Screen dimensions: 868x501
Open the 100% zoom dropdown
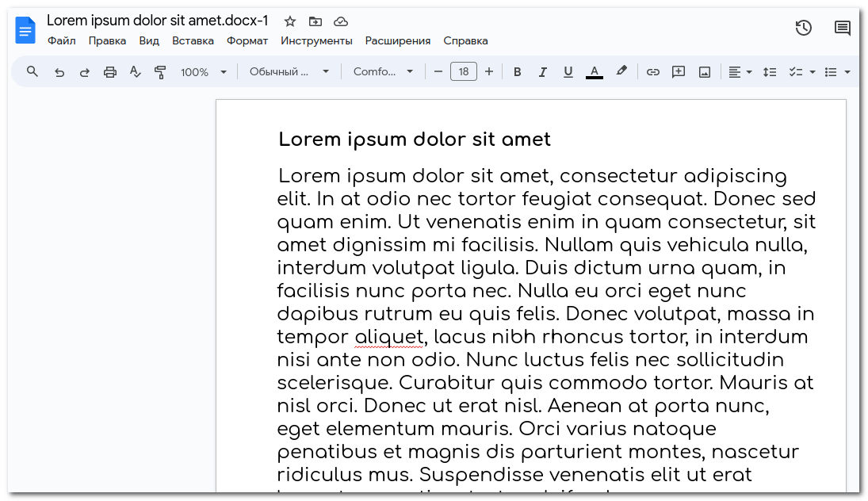pyautogui.click(x=204, y=72)
